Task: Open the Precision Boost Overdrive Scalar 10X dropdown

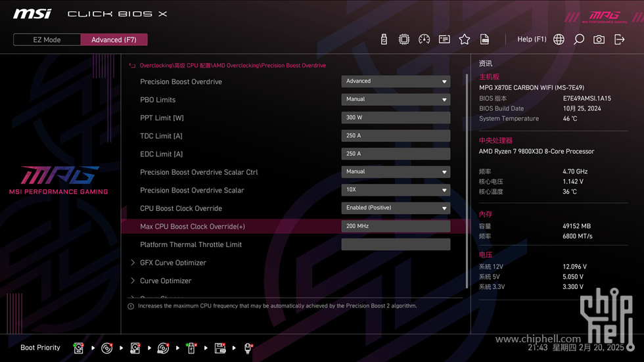Action: click(396, 190)
